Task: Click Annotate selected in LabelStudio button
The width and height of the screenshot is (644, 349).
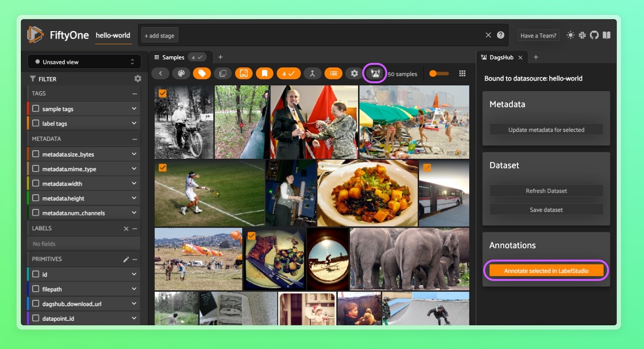Action: (546, 270)
